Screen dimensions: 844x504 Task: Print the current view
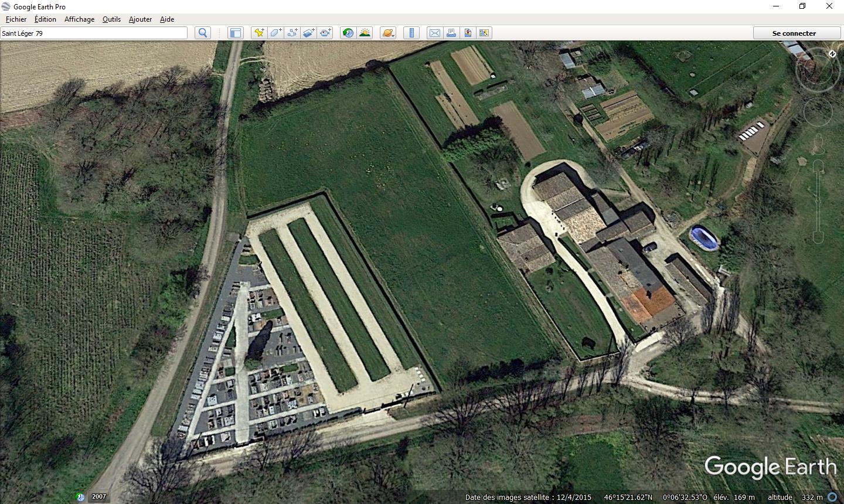point(451,33)
